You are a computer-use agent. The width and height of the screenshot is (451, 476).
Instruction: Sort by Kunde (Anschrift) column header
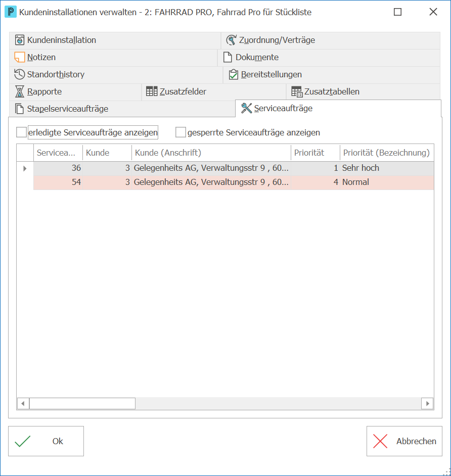[x=211, y=153]
